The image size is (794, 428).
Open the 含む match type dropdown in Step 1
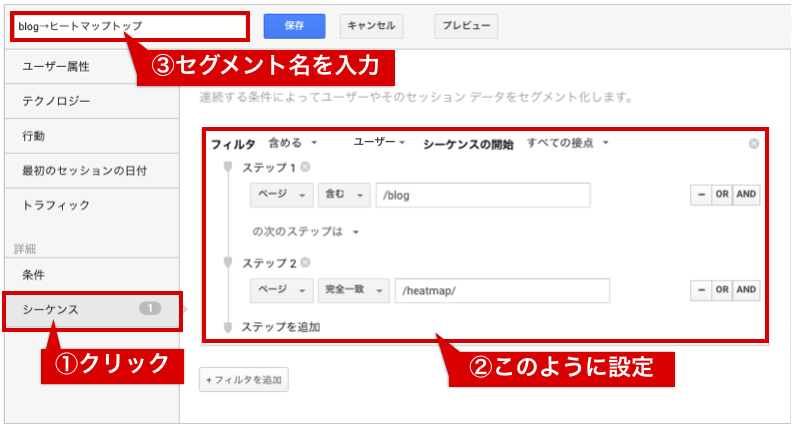coord(344,195)
